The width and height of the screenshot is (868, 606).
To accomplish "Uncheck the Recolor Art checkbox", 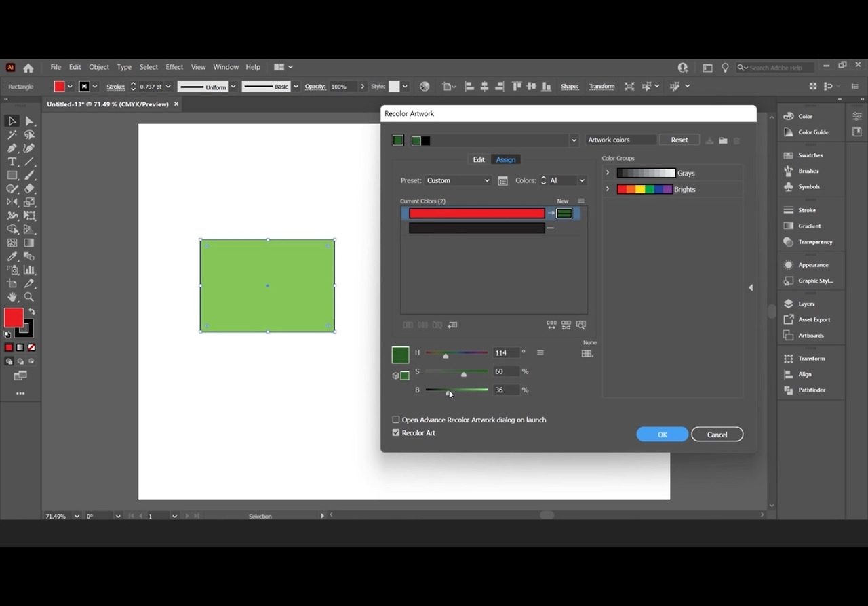I will click(396, 432).
